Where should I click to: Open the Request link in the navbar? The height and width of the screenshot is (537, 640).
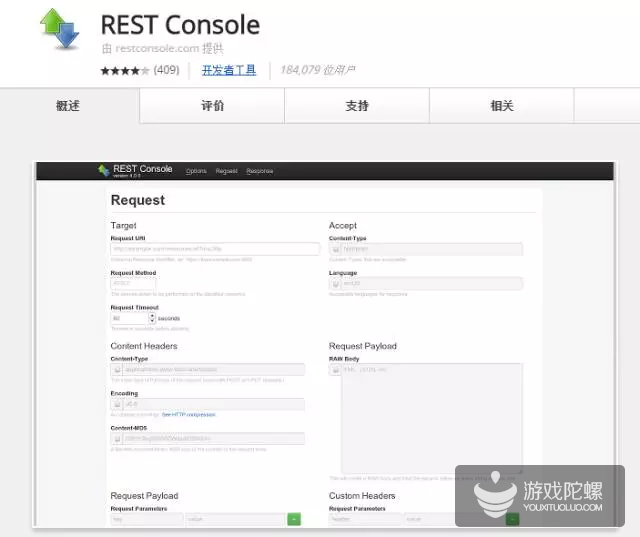pyautogui.click(x=227, y=171)
